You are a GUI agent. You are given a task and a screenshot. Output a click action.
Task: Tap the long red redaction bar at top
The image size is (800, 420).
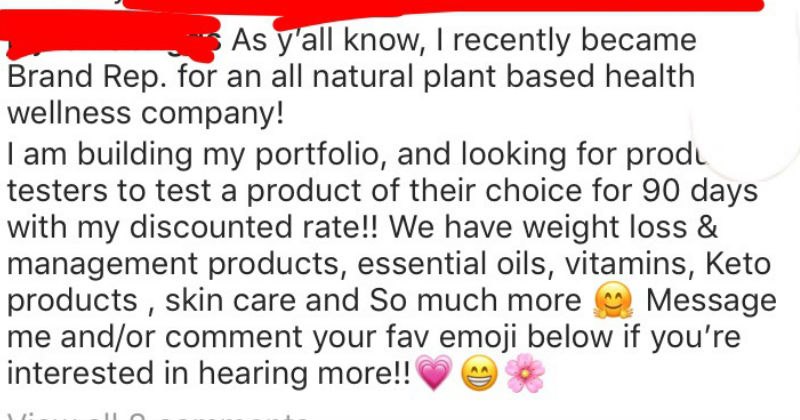click(444, 6)
